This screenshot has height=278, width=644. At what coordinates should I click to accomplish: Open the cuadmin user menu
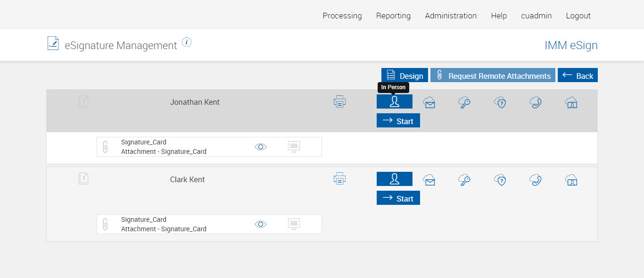[536, 16]
